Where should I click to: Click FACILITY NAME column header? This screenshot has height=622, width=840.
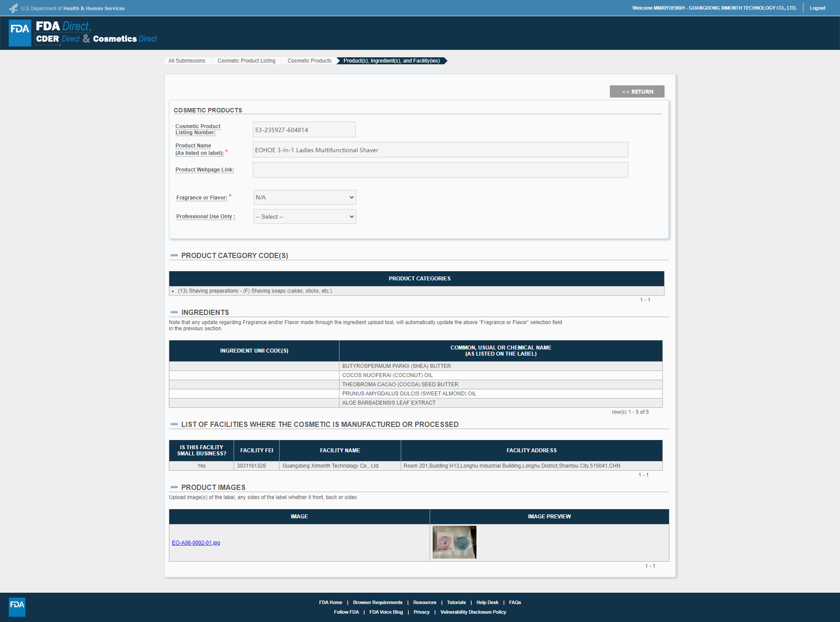pyautogui.click(x=340, y=451)
